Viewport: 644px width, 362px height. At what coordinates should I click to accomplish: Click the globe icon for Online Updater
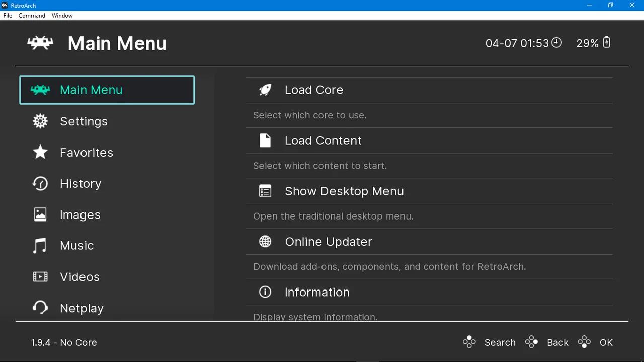click(x=265, y=241)
